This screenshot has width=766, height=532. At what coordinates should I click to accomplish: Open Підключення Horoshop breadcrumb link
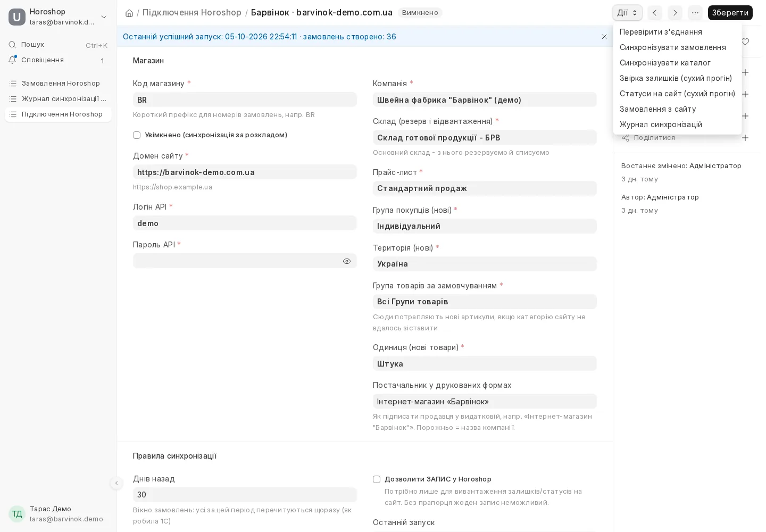[x=192, y=12]
